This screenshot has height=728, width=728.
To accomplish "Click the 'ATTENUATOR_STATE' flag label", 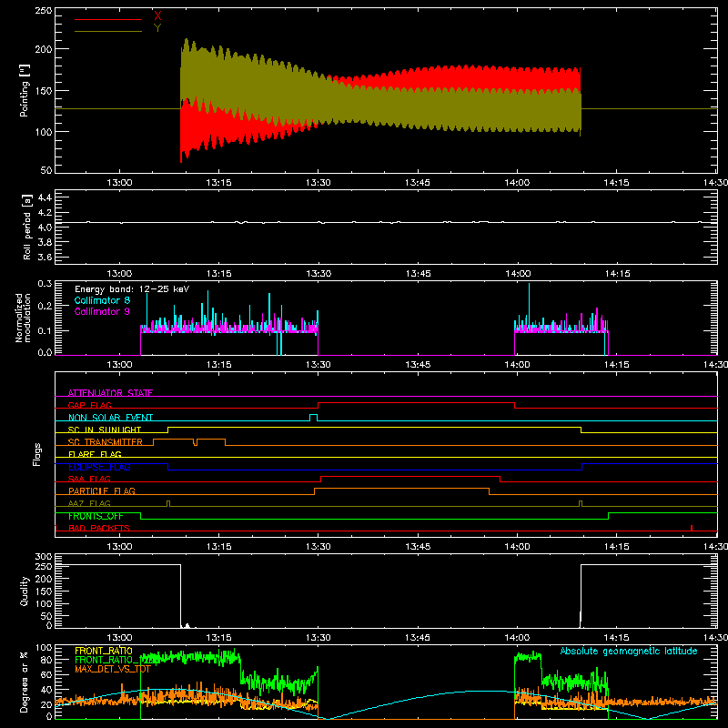I will tap(110, 393).
